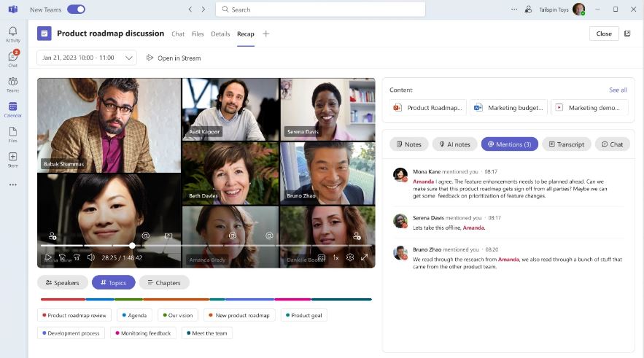Close the meeting recap view
The height and width of the screenshot is (358, 644).
[604, 34]
